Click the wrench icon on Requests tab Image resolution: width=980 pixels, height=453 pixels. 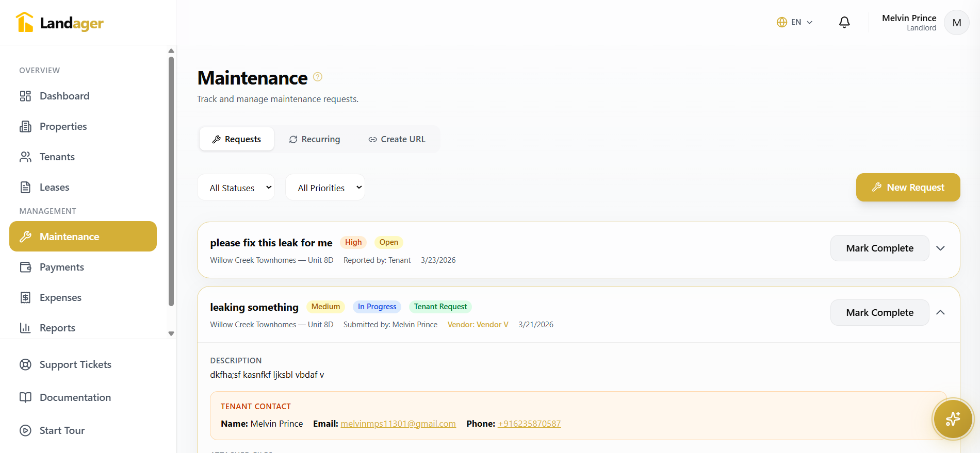[217, 139]
